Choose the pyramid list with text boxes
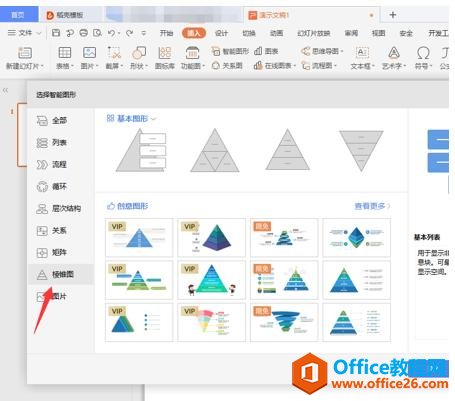Viewport: 455px width, 401px height. (x=141, y=150)
